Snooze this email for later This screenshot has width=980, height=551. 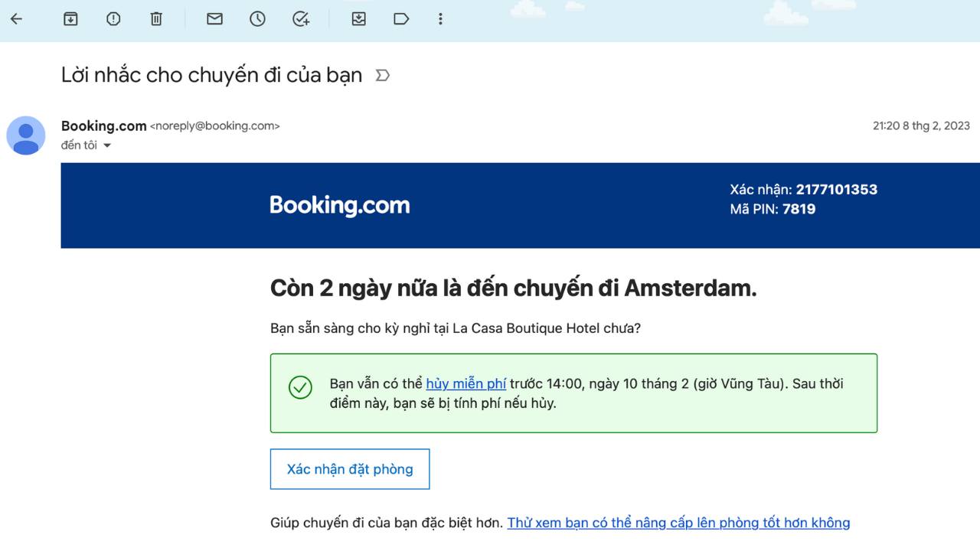tap(257, 18)
